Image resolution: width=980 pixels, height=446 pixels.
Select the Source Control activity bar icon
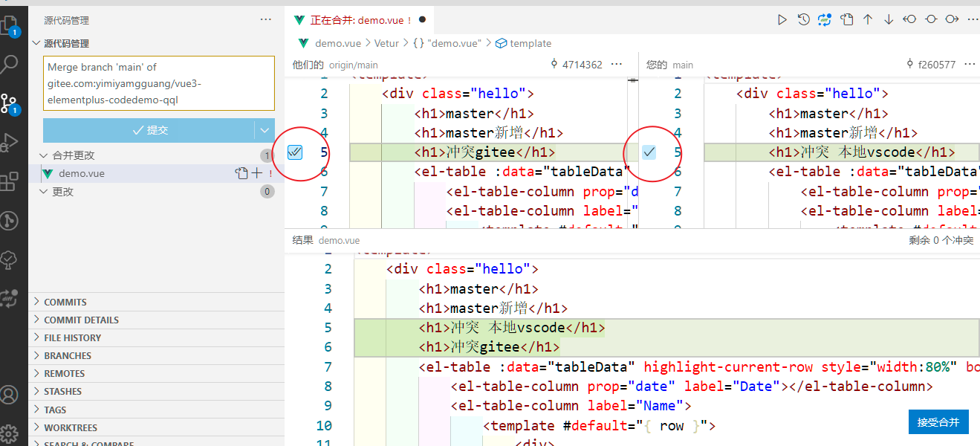[10, 103]
